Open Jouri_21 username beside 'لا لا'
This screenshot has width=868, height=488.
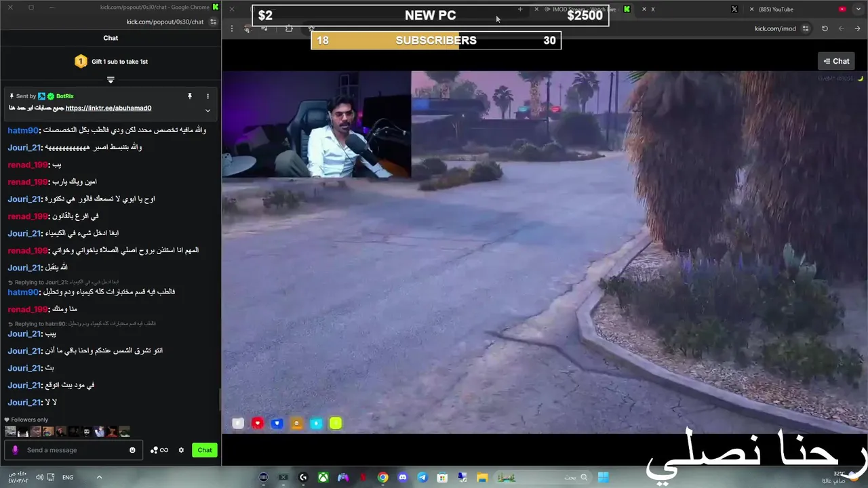click(25, 403)
